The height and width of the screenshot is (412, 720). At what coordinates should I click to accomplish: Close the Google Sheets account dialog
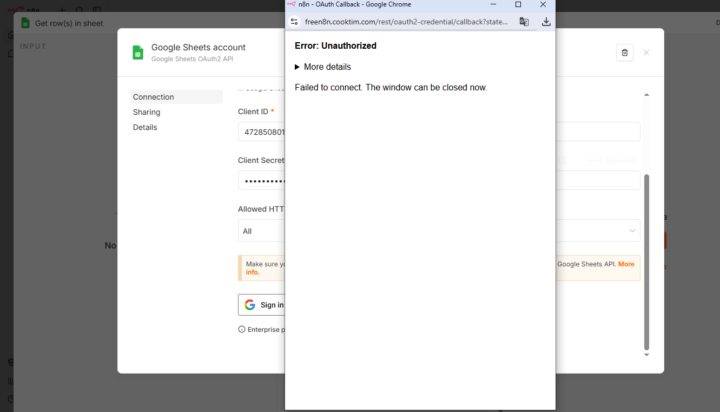[646, 53]
